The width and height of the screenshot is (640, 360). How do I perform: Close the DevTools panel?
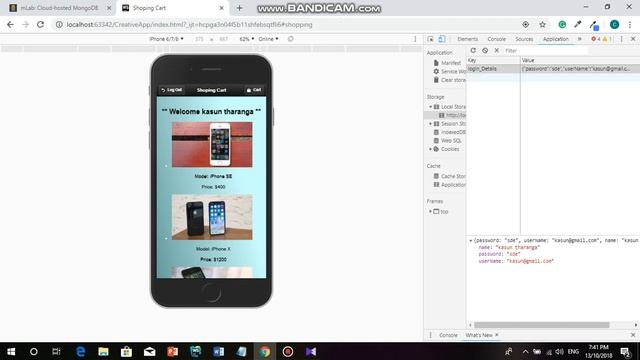(633, 39)
